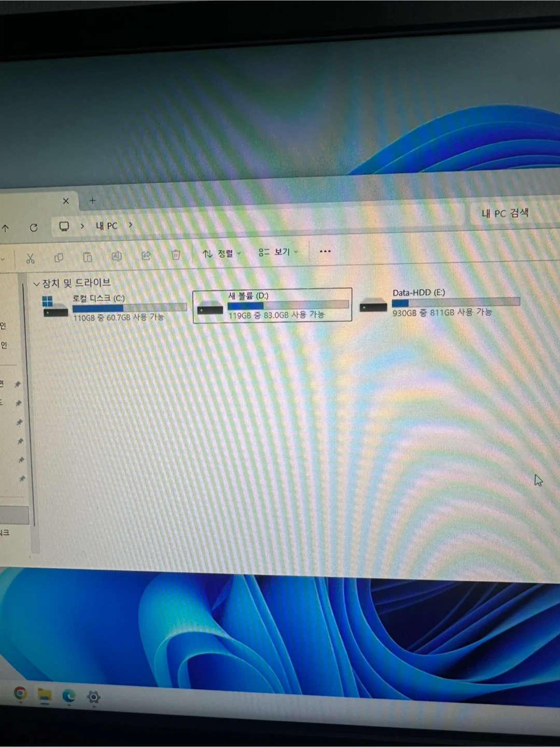The image size is (560, 747).
Task: Click the Data-HDD (E:) storage usage bar
Action: (x=455, y=302)
